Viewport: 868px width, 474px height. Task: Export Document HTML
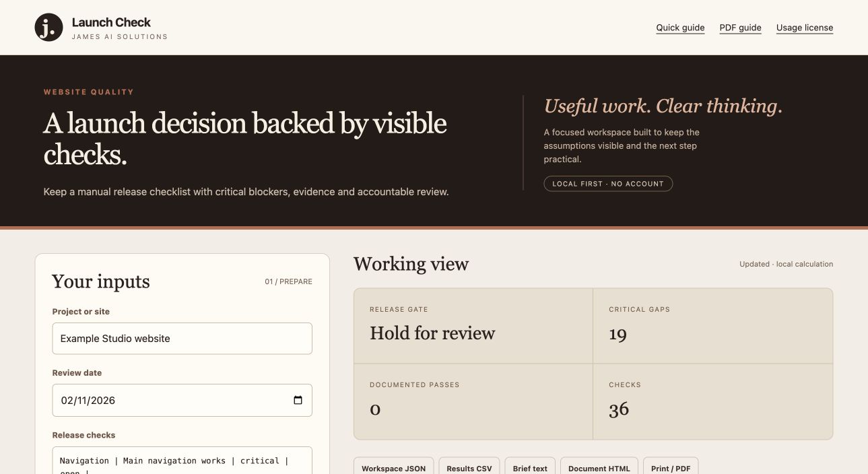[x=599, y=466]
